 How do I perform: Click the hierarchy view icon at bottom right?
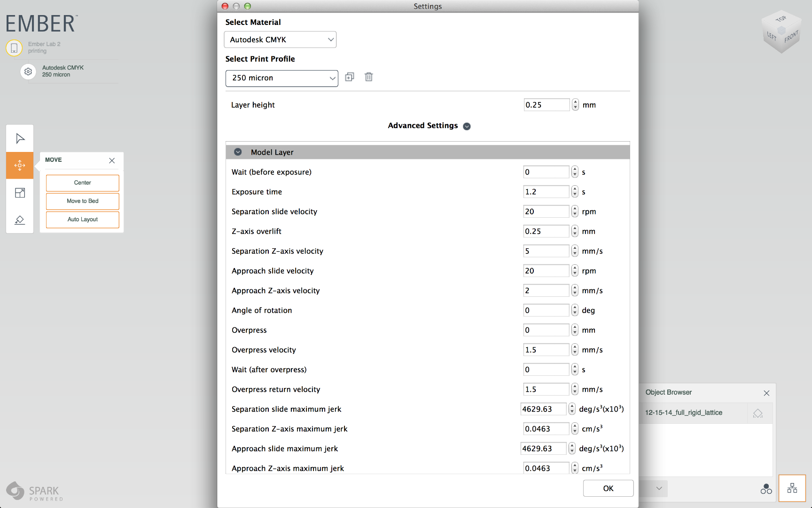(x=792, y=488)
